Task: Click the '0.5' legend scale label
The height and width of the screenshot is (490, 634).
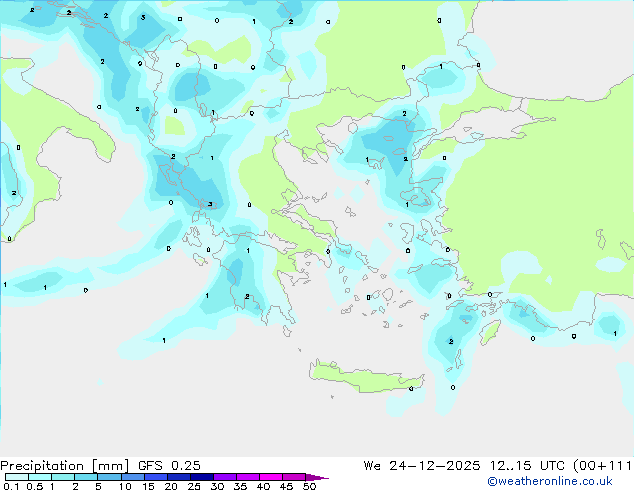Action: click(35, 486)
